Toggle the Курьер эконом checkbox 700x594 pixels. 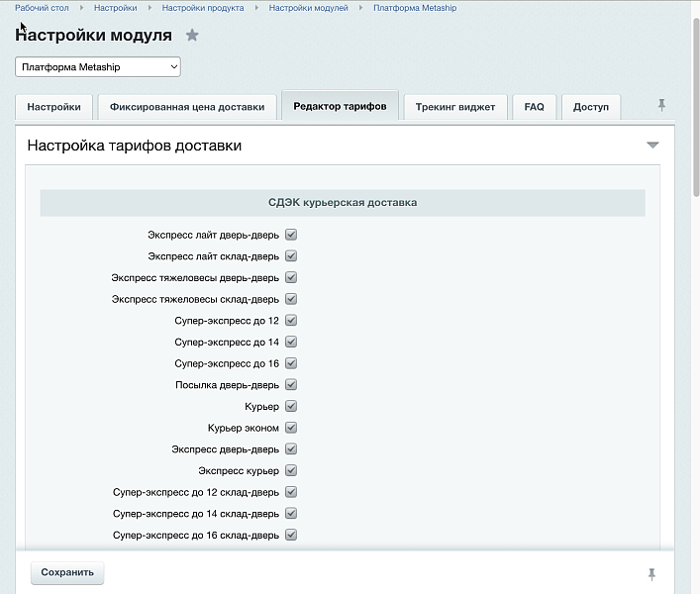point(291,428)
